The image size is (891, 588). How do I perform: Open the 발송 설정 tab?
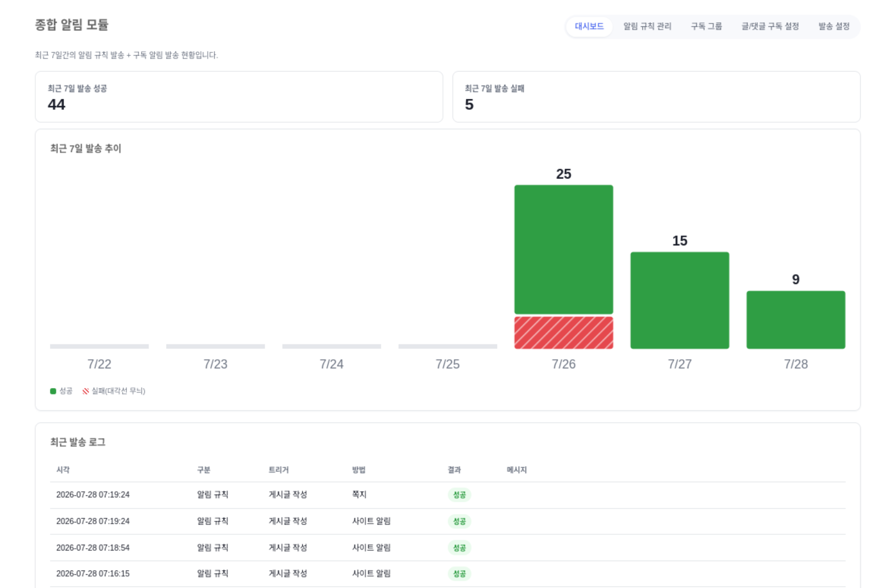[834, 27]
